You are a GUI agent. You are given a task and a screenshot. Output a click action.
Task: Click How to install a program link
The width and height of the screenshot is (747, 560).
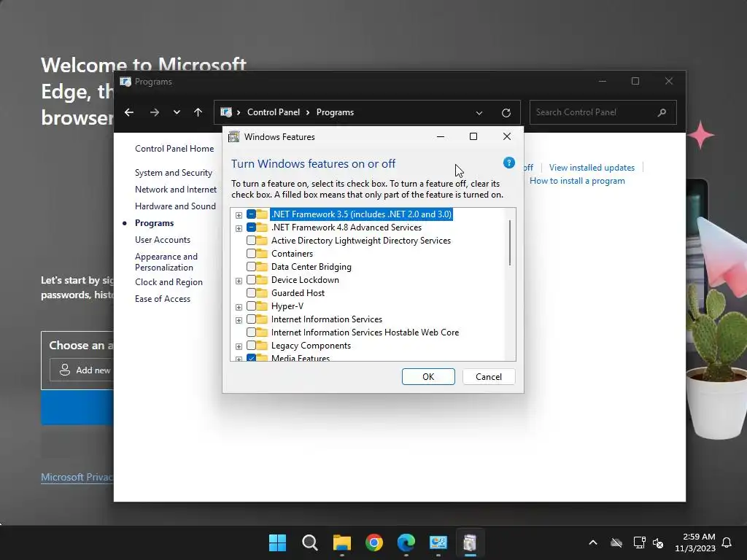click(577, 181)
